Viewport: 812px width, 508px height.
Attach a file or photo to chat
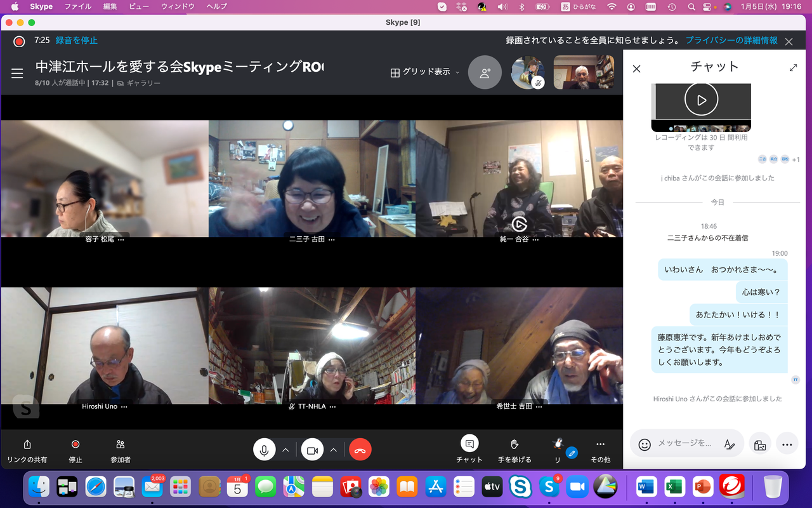pyautogui.click(x=760, y=444)
